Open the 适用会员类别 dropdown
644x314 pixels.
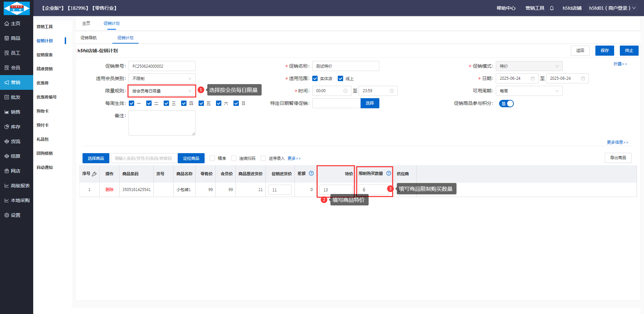[x=162, y=78]
